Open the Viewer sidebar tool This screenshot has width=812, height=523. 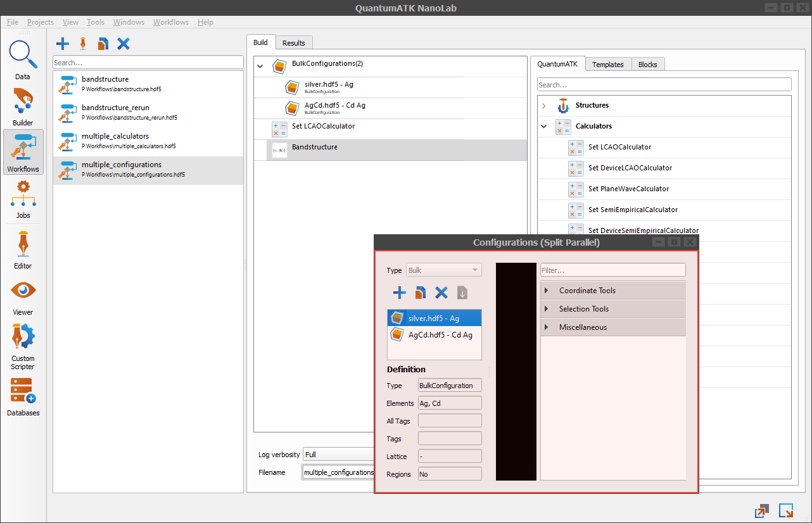23,296
